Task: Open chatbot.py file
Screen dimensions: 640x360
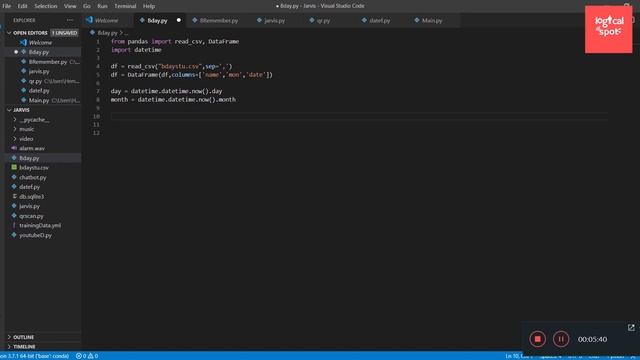Action: coord(33,178)
